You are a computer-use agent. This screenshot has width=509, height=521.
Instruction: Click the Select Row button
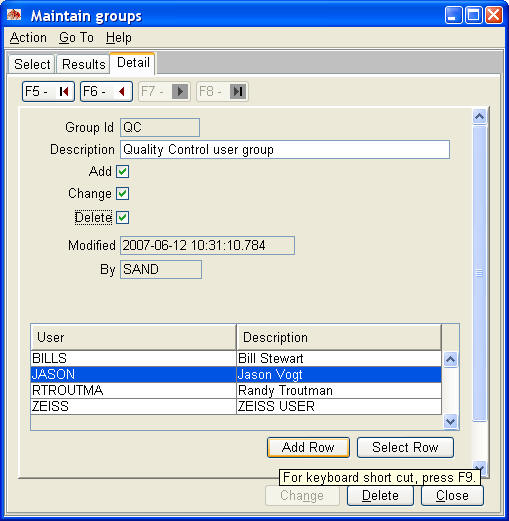[405, 447]
